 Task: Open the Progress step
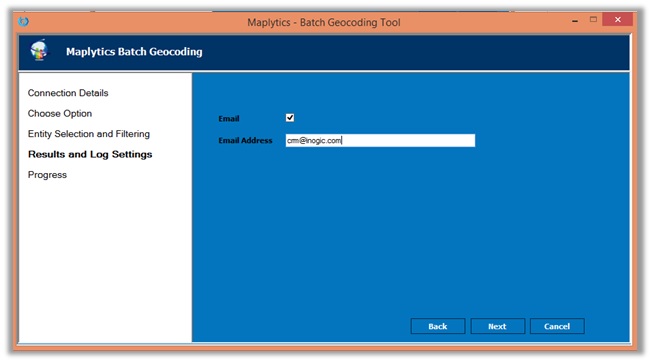[x=47, y=175]
